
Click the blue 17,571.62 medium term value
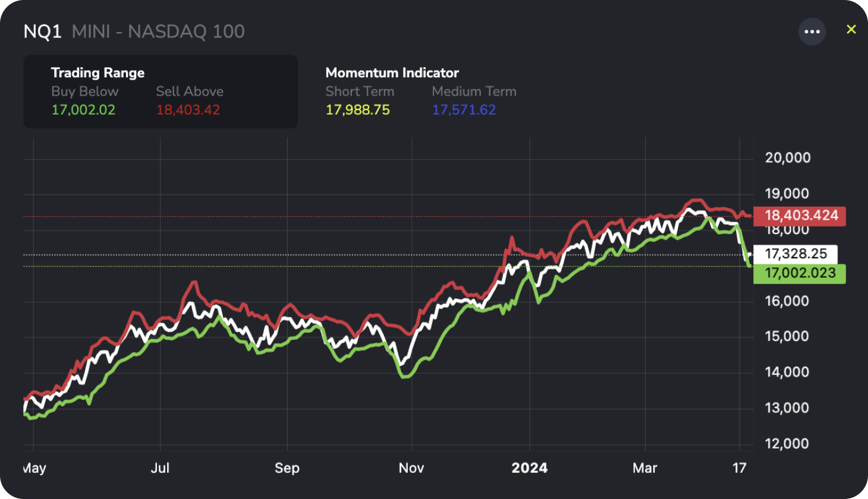tap(464, 110)
